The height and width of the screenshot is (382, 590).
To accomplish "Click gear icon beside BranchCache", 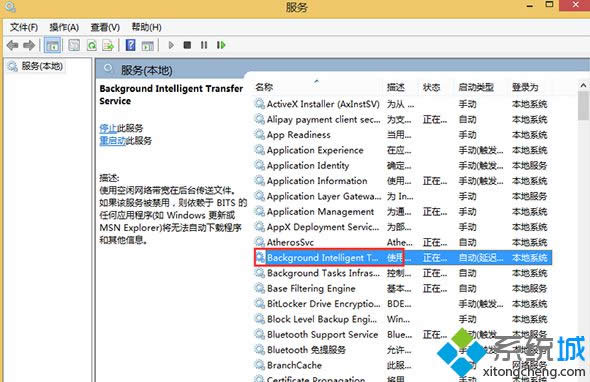I will 260,365.
